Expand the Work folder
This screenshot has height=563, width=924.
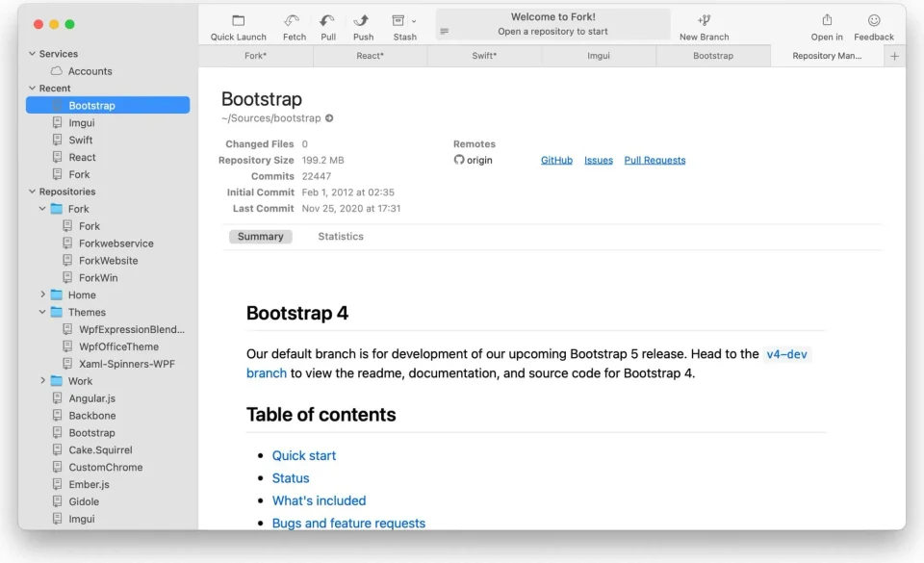42,381
